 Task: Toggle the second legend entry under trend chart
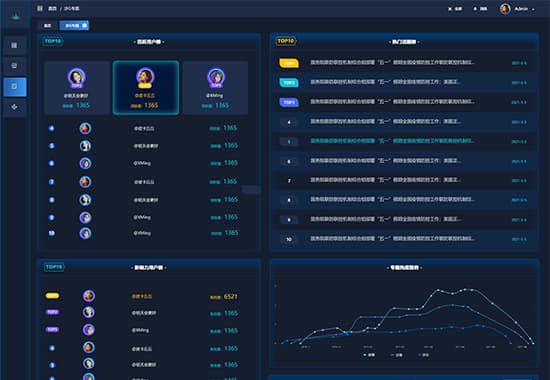397,355
